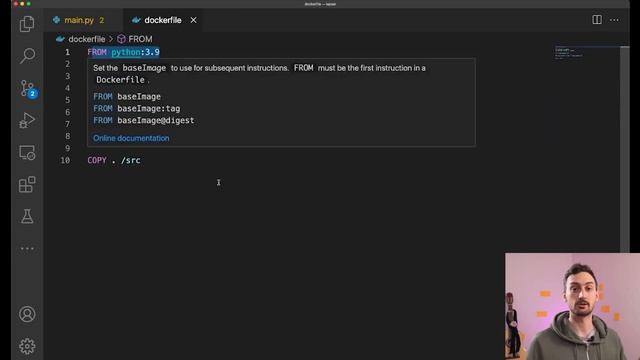Screen dimensions: 640x360
Task: Click the vertical editor scrollbar
Action: click(x=624, y=149)
